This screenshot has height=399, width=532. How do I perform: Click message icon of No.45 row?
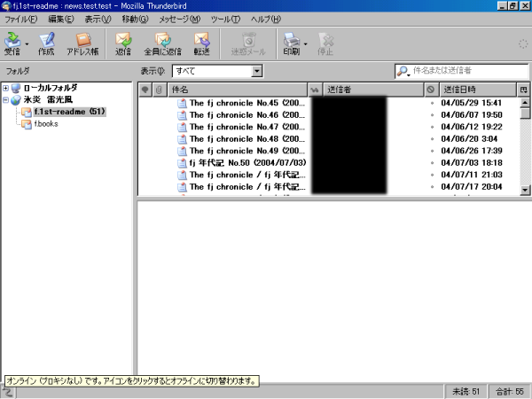coord(182,103)
